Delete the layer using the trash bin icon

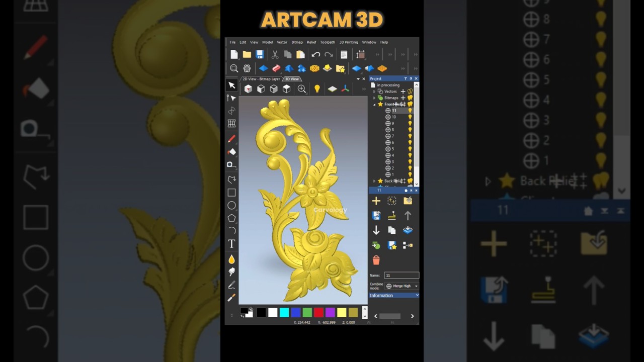[x=376, y=260]
